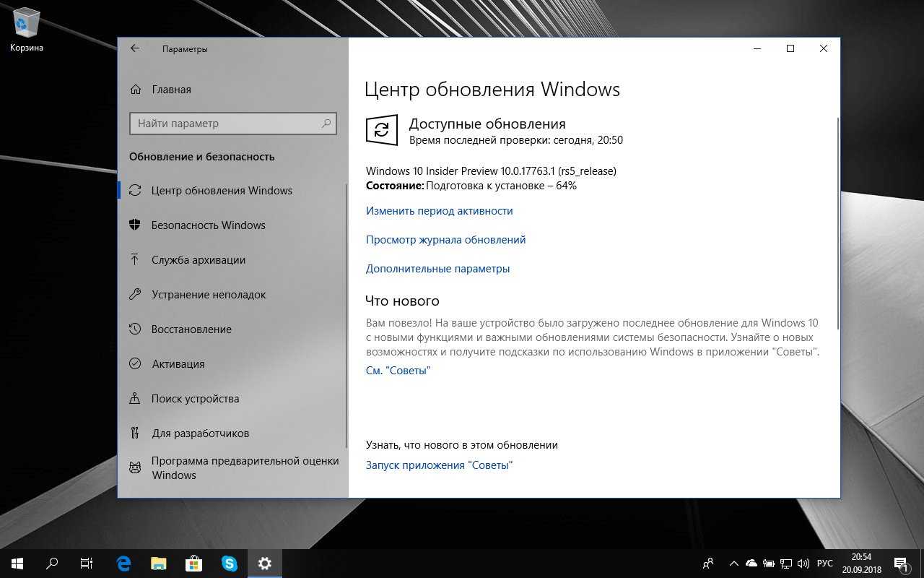Click Изменить период активности link
Screen dimensions: 924x578
(439, 211)
